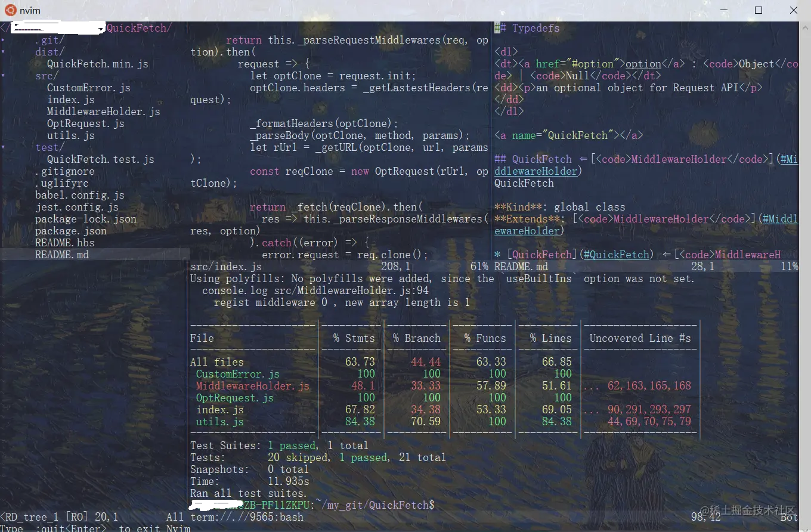Screen dimensions: 811x532
Task: Click the Ubuntu icon in the nvim title bar
Action: [x=10, y=10]
